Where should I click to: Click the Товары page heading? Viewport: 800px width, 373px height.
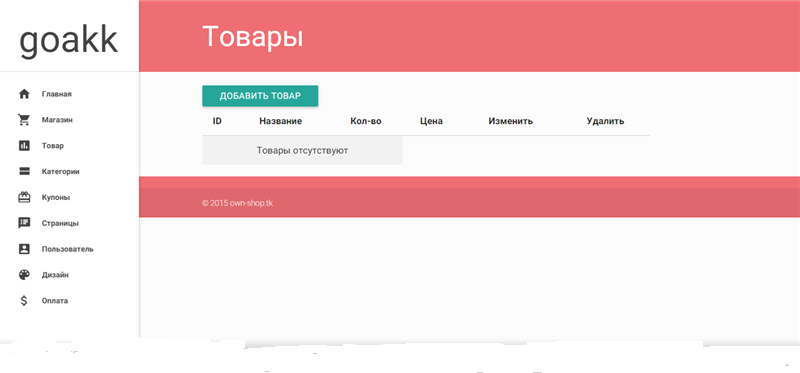pyautogui.click(x=253, y=37)
